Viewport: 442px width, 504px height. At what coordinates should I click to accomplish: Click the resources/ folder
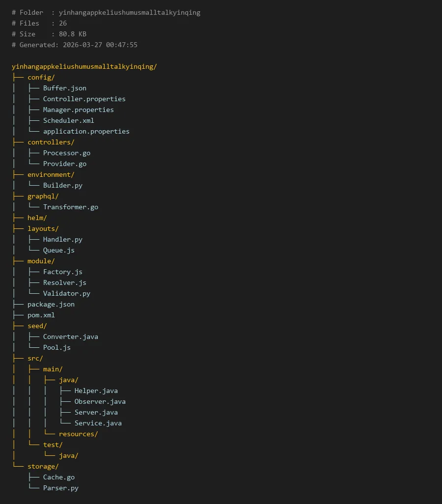(x=78, y=434)
